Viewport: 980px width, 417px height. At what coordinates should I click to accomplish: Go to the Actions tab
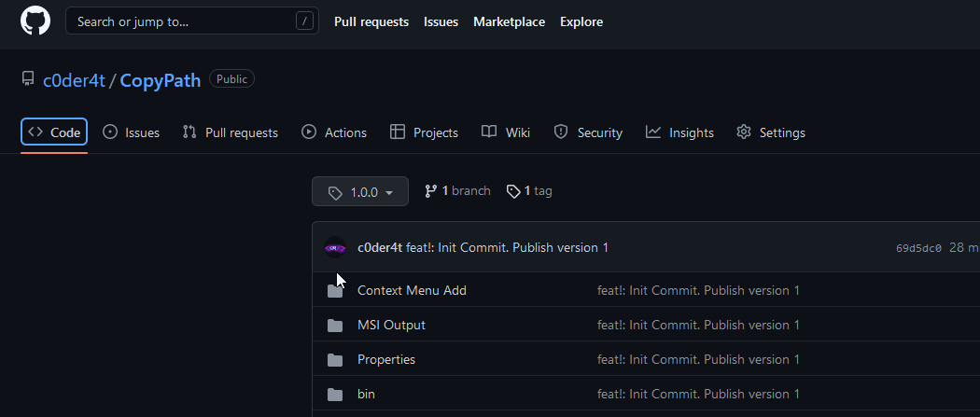point(334,132)
